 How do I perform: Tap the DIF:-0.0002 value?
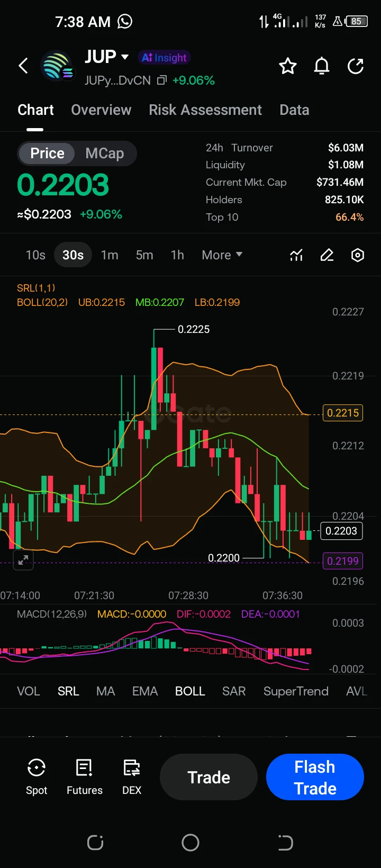[204, 614]
